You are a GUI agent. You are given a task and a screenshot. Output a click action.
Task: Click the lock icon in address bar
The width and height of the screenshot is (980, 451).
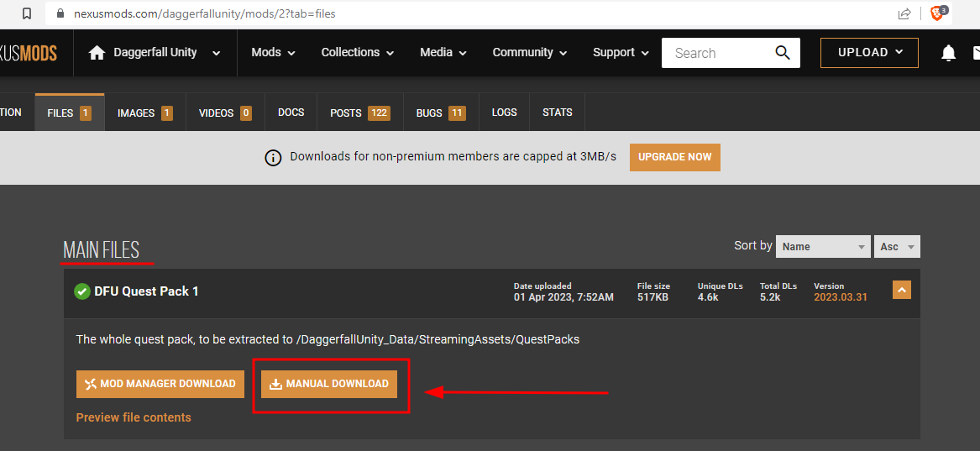tap(60, 13)
